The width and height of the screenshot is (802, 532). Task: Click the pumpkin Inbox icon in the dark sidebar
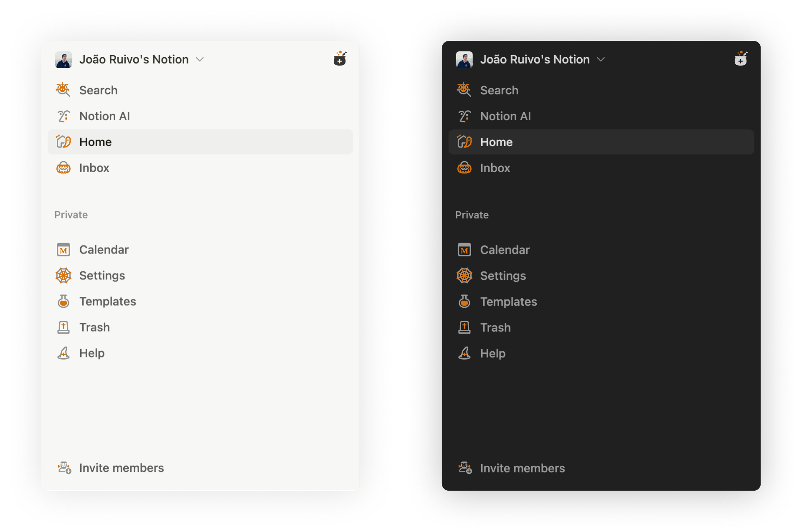(x=464, y=168)
